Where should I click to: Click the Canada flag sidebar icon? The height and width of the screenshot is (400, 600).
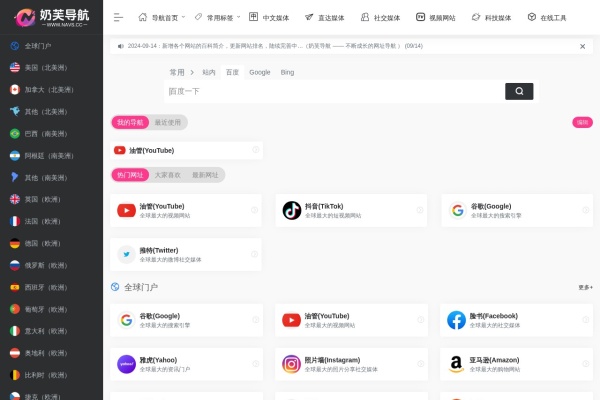pos(15,90)
